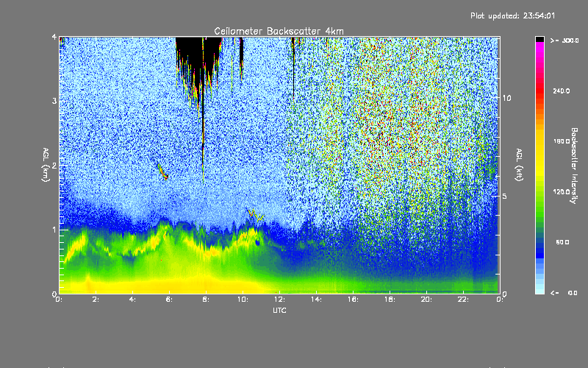588x368 pixels.
Task: Click the '4' tick on the km axis
Action: [54, 38]
